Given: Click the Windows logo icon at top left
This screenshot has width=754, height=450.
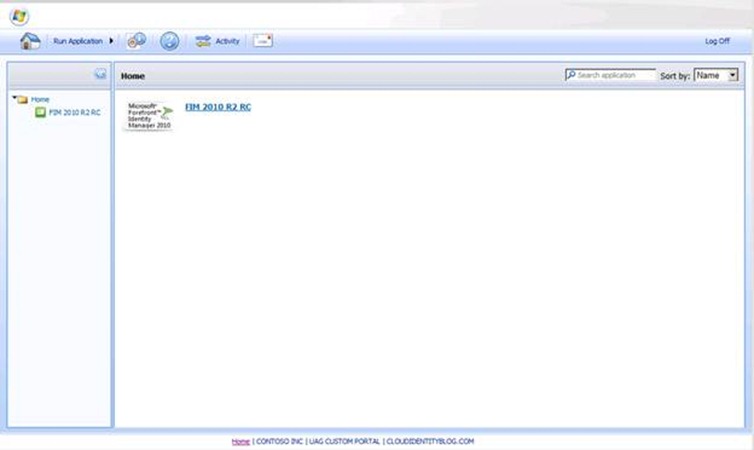Looking at the screenshot, I should tap(19, 16).
